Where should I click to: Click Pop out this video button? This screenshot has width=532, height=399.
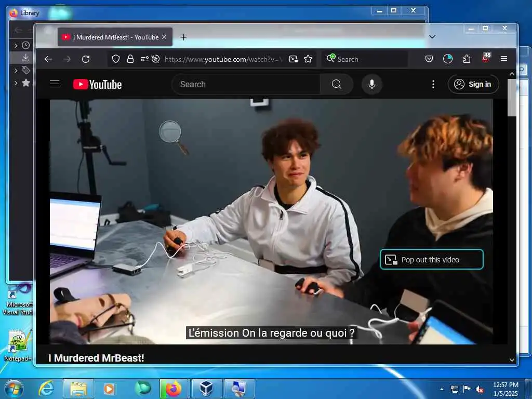coord(432,260)
